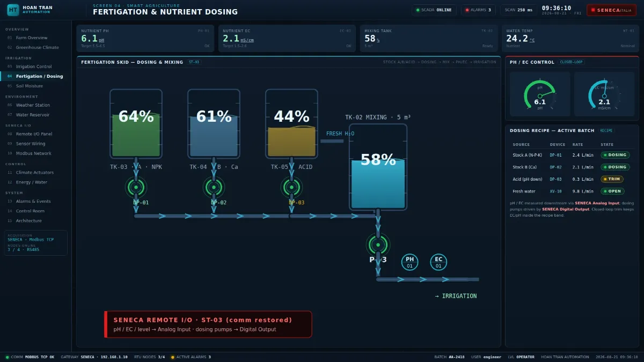
Task: Click the SCADA Online status indicator
Action: tap(434, 10)
